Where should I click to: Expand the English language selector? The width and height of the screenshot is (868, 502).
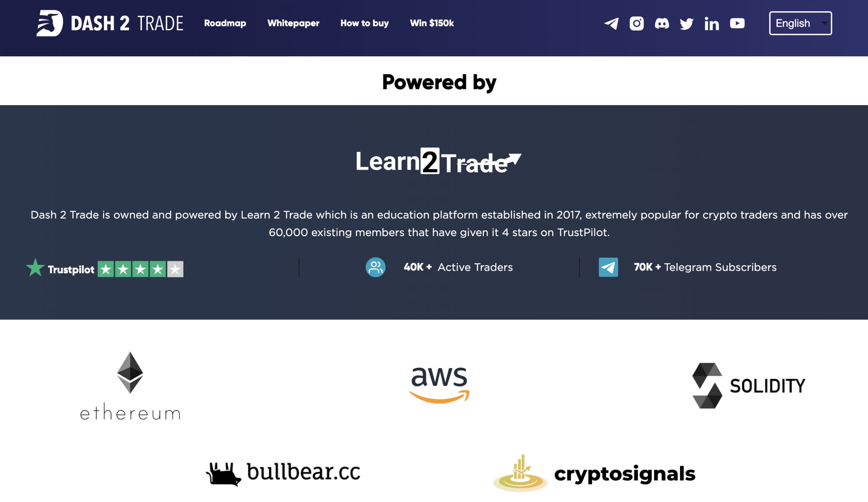[x=800, y=23]
